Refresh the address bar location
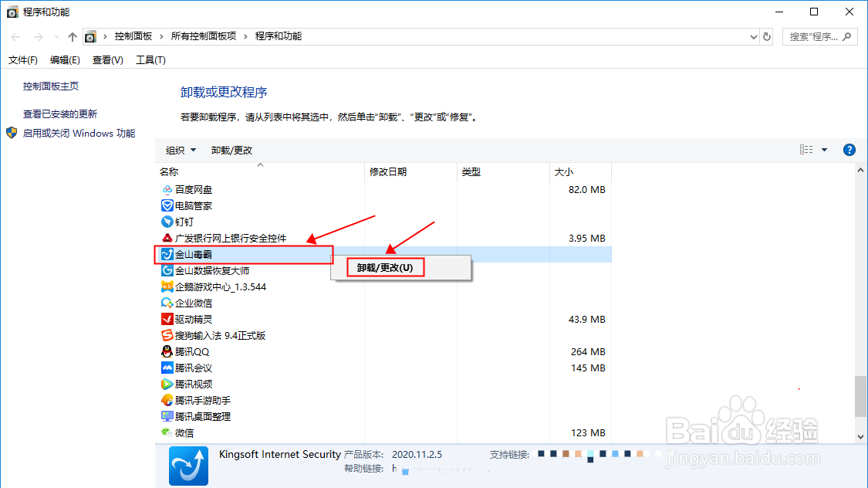 point(767,36)
